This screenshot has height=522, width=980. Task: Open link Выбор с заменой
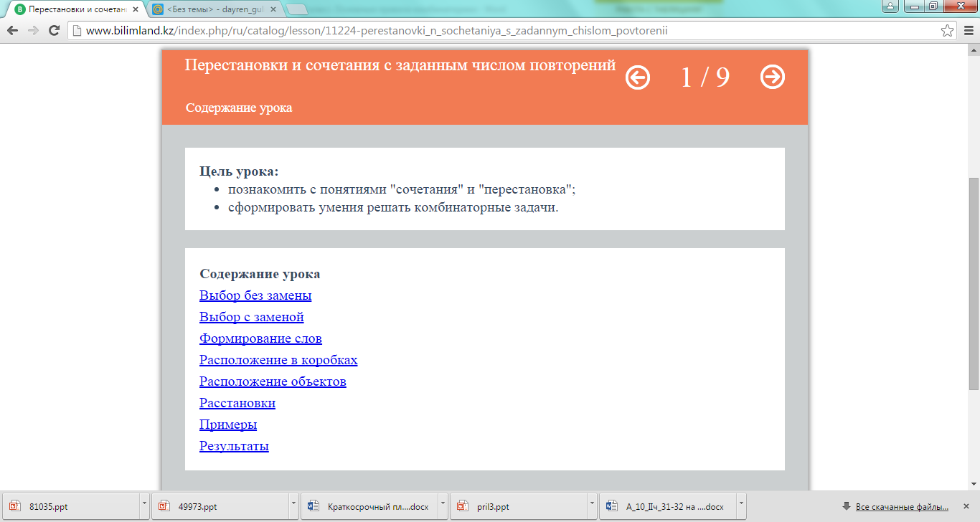coord(252,317)
